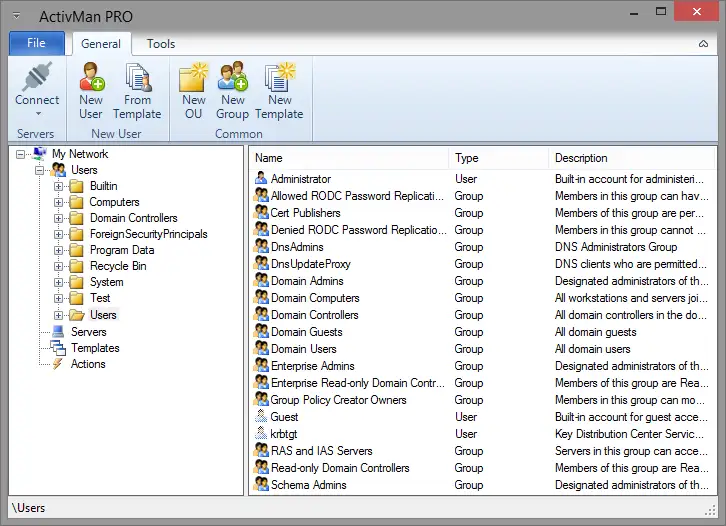Select Read-only Domain Controllers row
Viewport: 726px width, 526px height.
483,468
